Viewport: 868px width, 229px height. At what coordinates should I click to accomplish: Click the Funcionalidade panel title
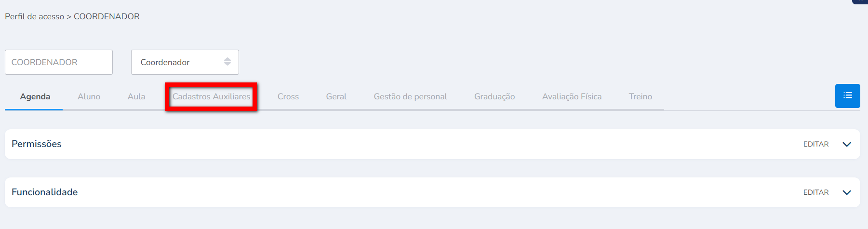click(x=44, y=192)
